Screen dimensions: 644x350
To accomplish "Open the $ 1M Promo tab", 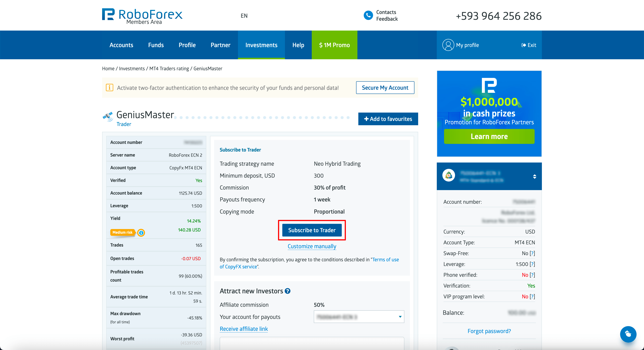I will (334, 45).
